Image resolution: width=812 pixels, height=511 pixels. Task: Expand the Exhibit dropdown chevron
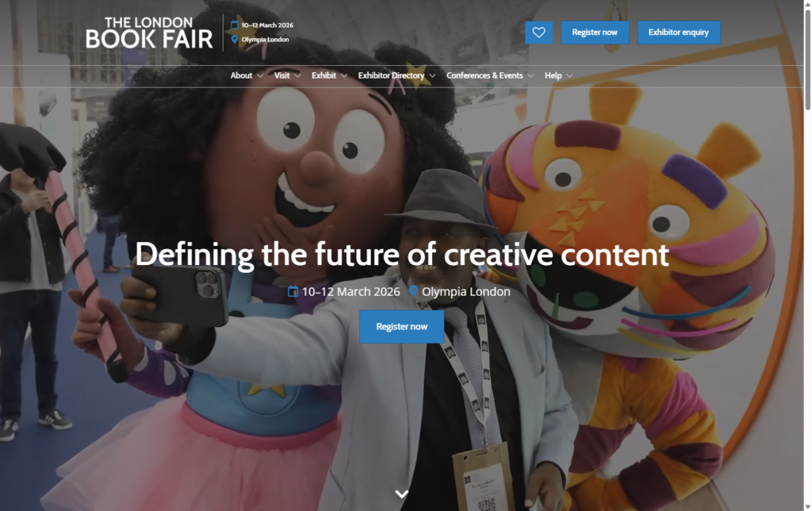344,75
